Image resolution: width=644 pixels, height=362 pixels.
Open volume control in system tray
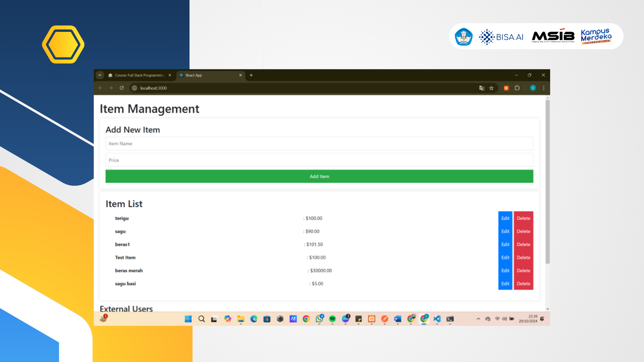pos(504,318)
